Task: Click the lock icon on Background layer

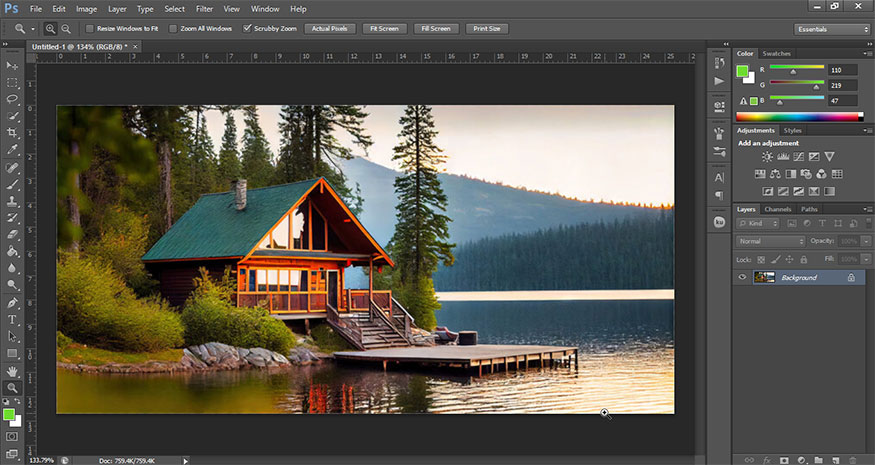Action: [x=851, y=277]
